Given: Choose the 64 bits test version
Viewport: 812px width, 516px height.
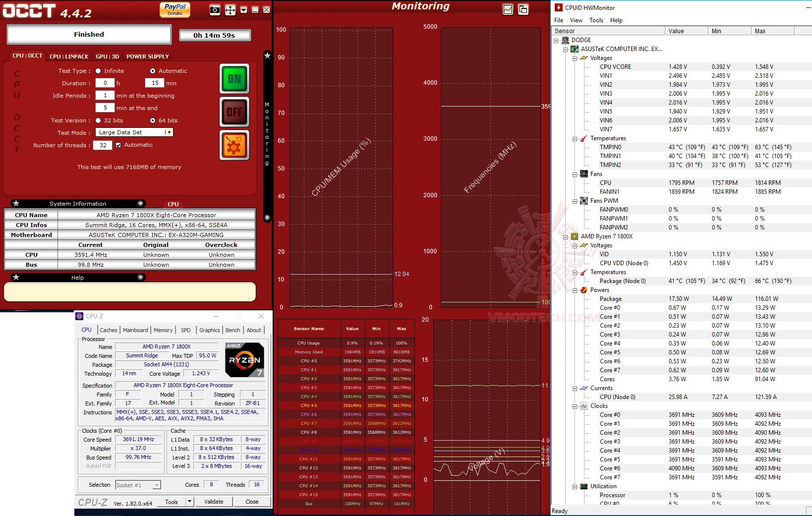Looking at the screenshot, I should pyautogui.click(x=153, y=120).
